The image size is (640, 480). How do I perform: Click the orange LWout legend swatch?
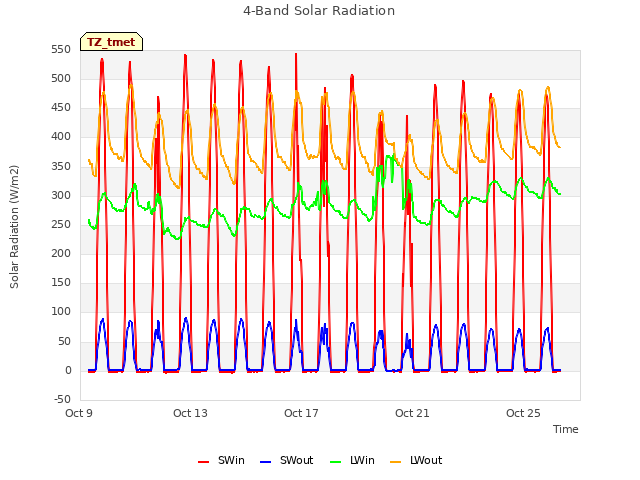tap(396, 462)
